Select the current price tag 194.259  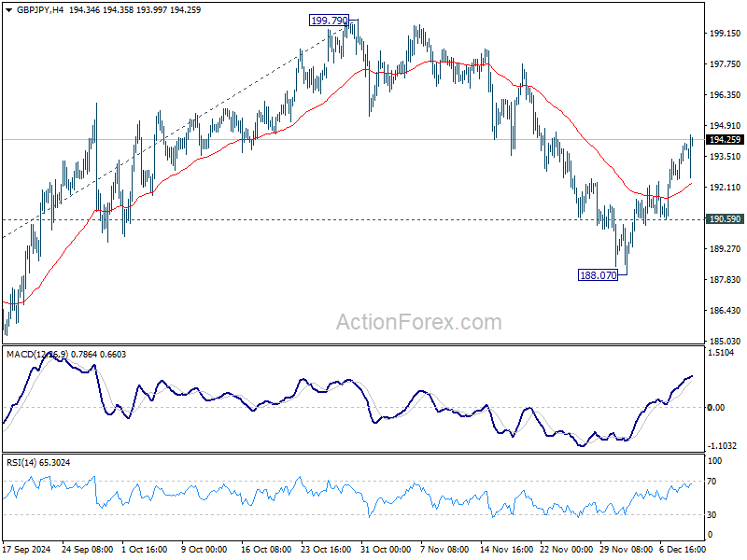(x=725, y=139)
